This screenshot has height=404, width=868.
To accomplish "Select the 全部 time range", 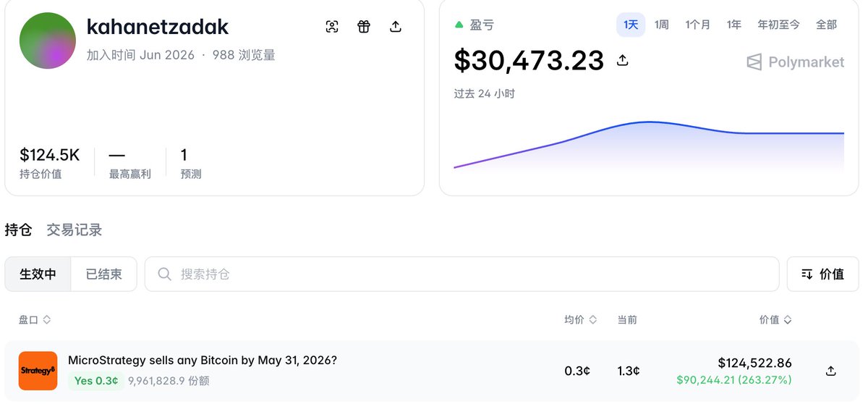I will click(826, 25).
